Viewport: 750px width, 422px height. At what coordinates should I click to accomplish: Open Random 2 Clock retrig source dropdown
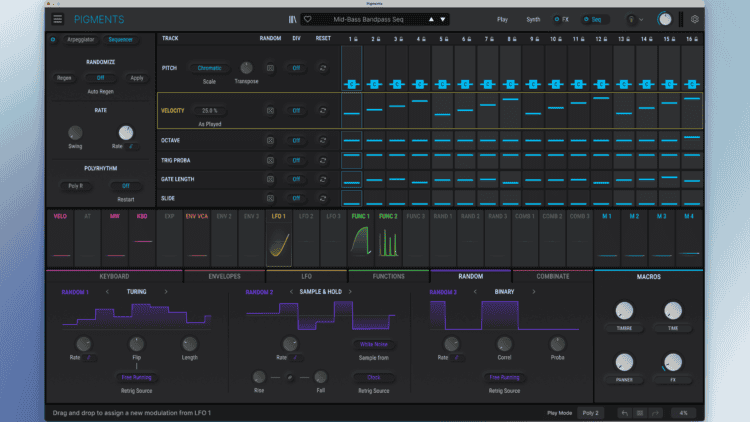coord(374,378)
